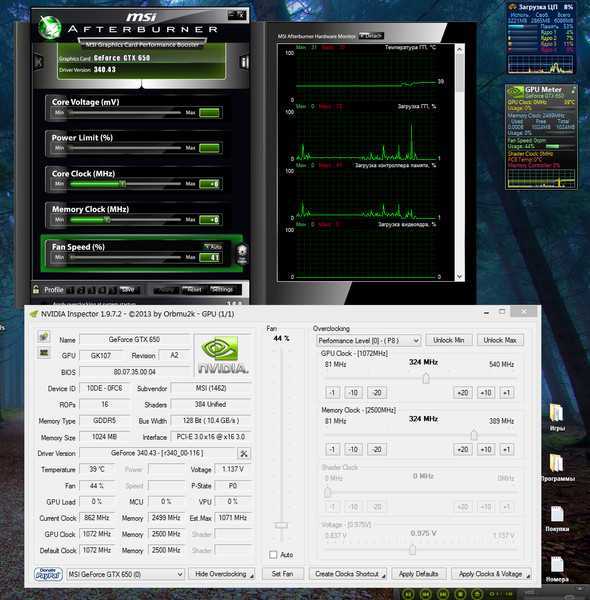Click GPU Clock -20 button
590x600 pixels.
[377, 393]
